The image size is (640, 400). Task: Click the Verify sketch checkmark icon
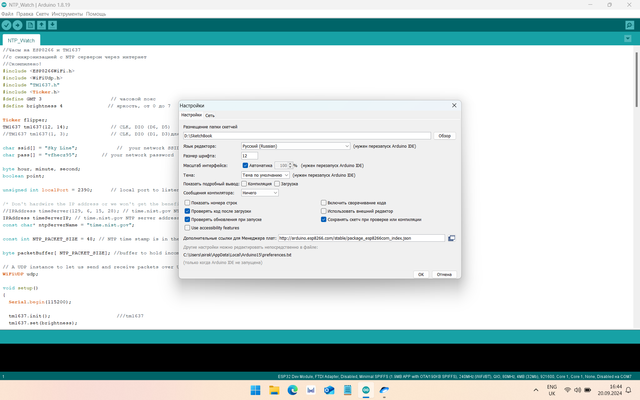[6, 25]
